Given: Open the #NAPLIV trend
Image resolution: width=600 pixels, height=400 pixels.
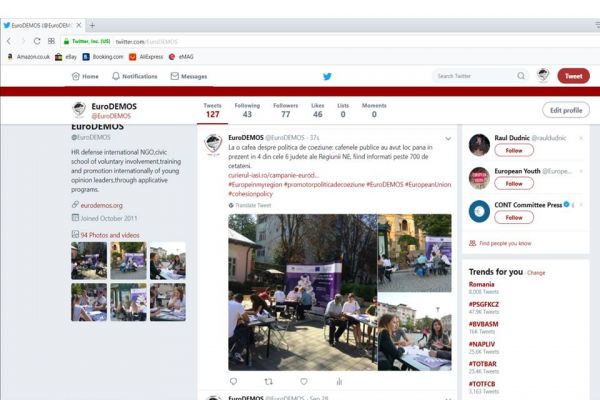Looking at the screenshot, I should (482, 344).
